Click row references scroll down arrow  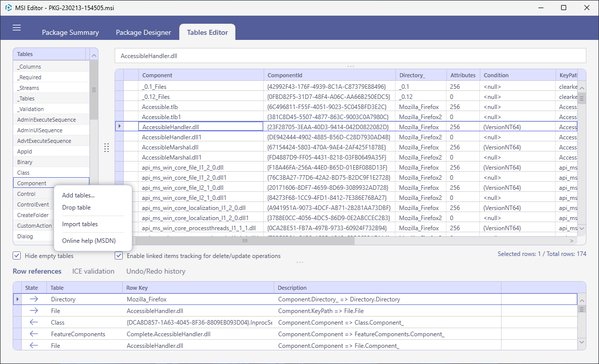pos(581,342)
